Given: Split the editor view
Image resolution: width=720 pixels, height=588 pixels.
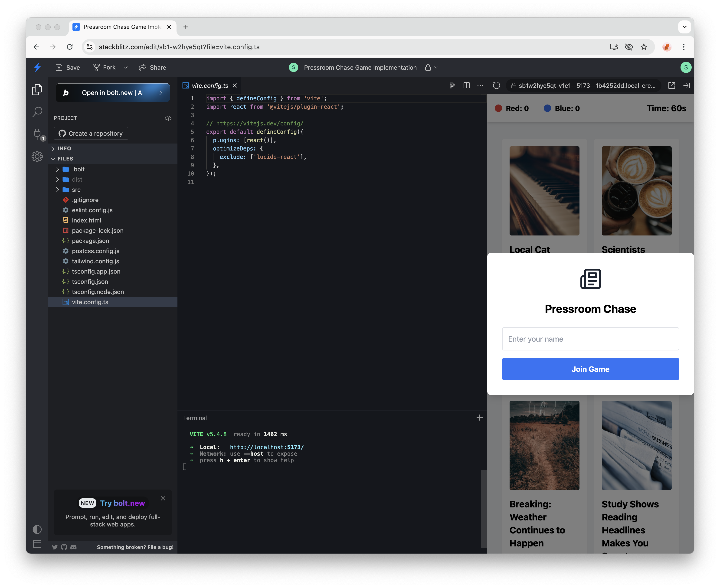Looking at the screenshot, I should 466,86.
